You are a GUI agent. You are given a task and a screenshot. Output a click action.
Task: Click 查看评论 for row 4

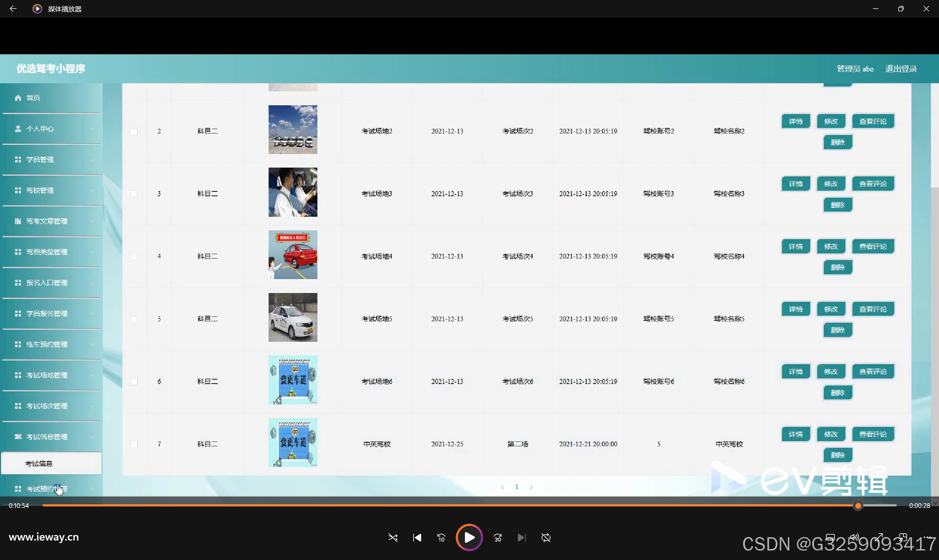click(x=873, y=246)
